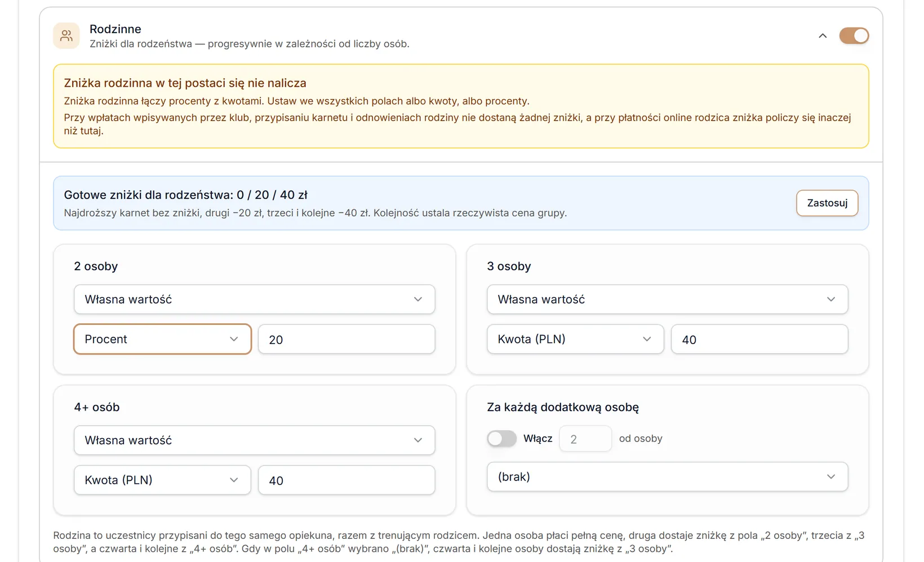924x562 pixels.
Task: Click the 4+ osób amount field
Action: 346,480
